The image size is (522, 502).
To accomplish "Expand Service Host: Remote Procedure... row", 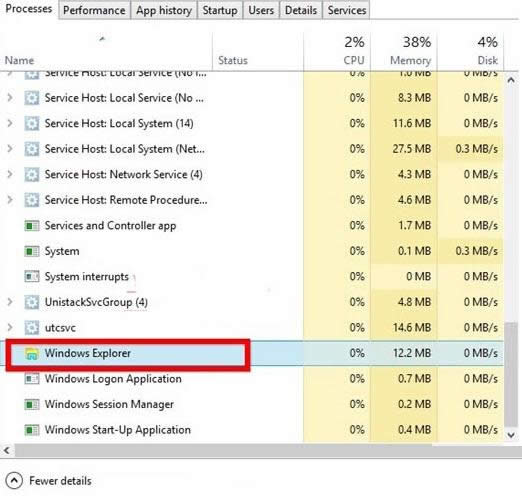I will pos(10,200).
